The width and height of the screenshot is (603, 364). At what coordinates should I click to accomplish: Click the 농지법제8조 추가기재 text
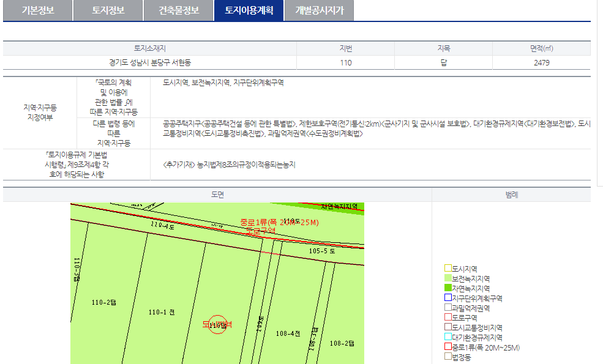coord(229,165)
